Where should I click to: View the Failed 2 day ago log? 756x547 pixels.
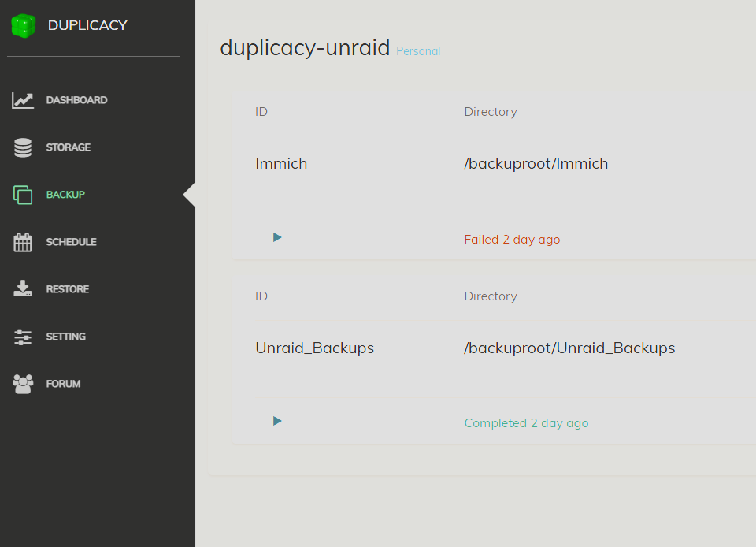pos(512,240)
